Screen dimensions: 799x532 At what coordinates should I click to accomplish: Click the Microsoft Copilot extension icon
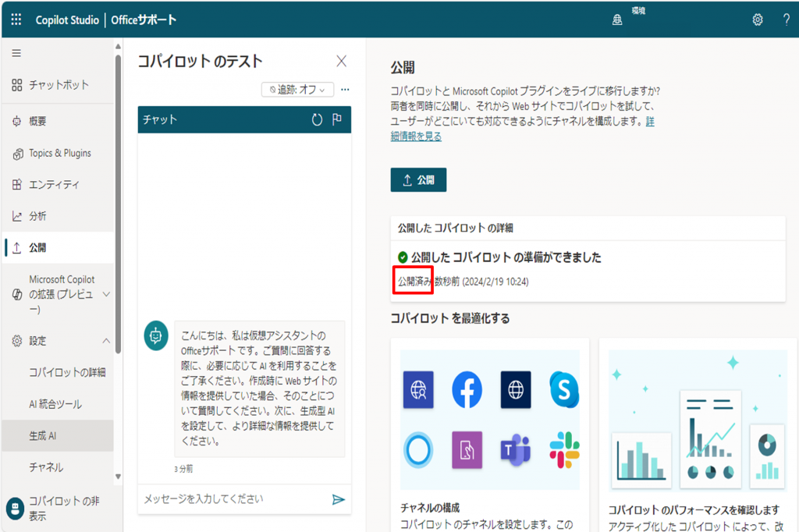[x=17, y=294]
